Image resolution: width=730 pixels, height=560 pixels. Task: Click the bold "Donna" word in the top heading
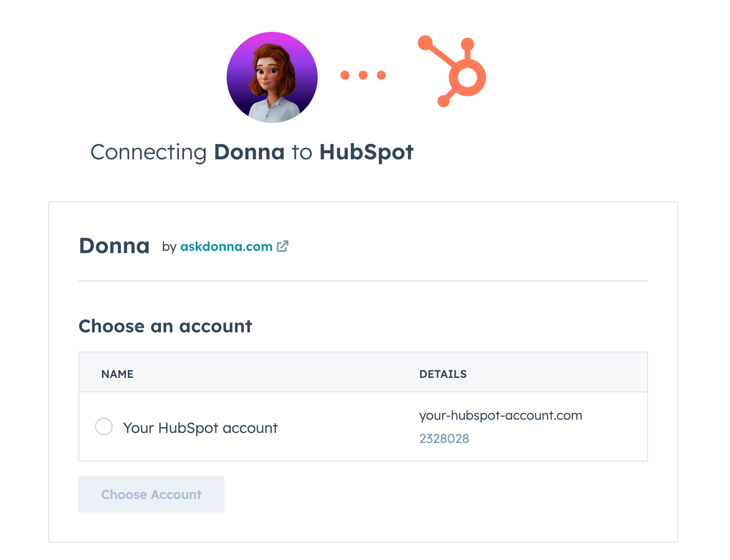pyautogui.click(x=249, y=152)
